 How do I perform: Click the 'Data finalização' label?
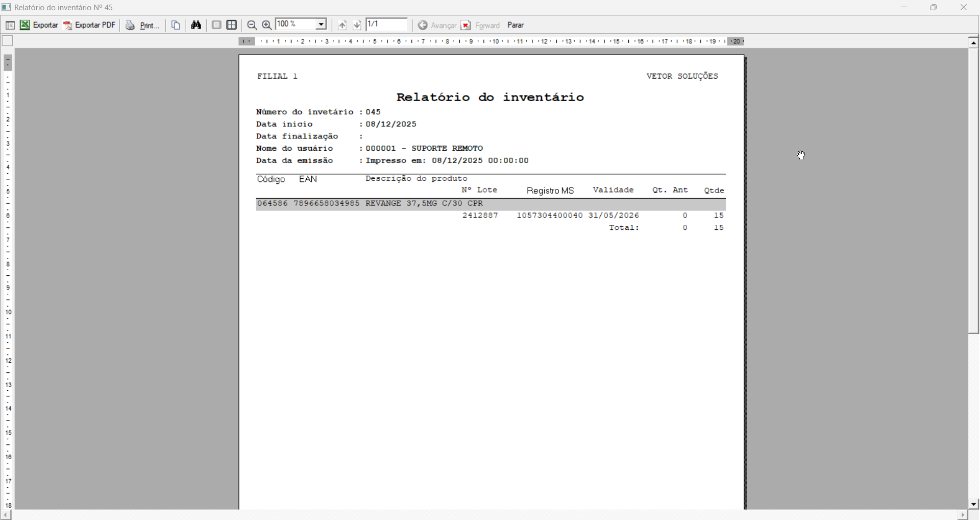click(298, 136)
